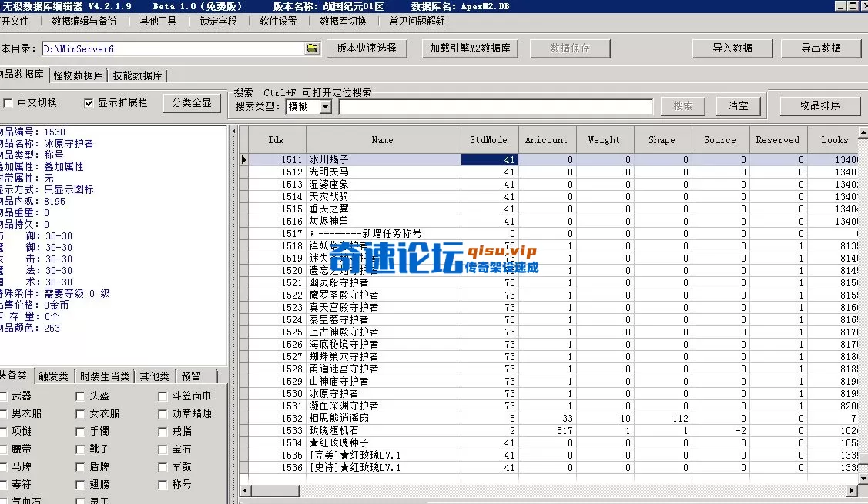Viewport: 868px width, 504px height.
Task: Open the 触发类 category tab
Action: 54,376
